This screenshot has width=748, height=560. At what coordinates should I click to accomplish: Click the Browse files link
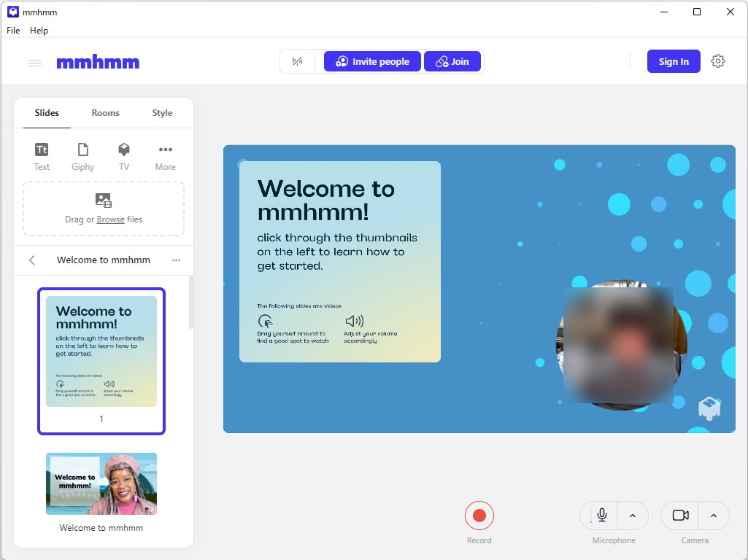(x=111, y=219)
